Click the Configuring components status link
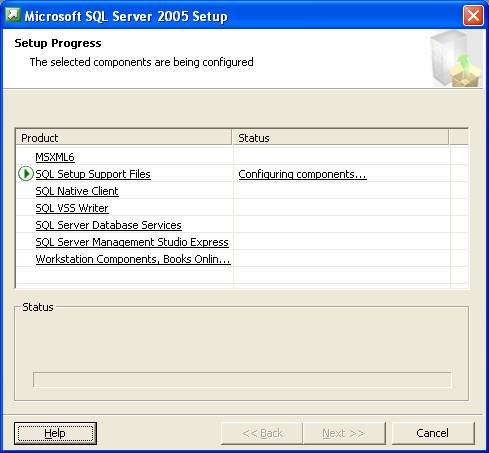The height and width of the screenshot is (453, 489). (x=303, y=174)
